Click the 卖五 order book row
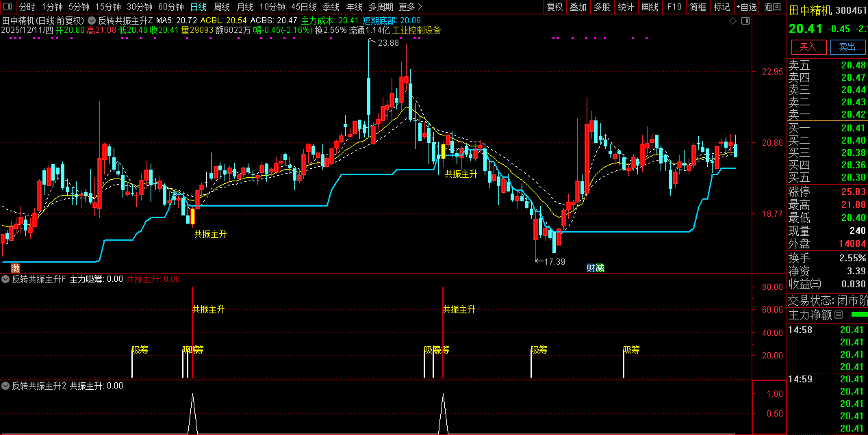Screen dimensions: 868x435 tap(828, 65)
